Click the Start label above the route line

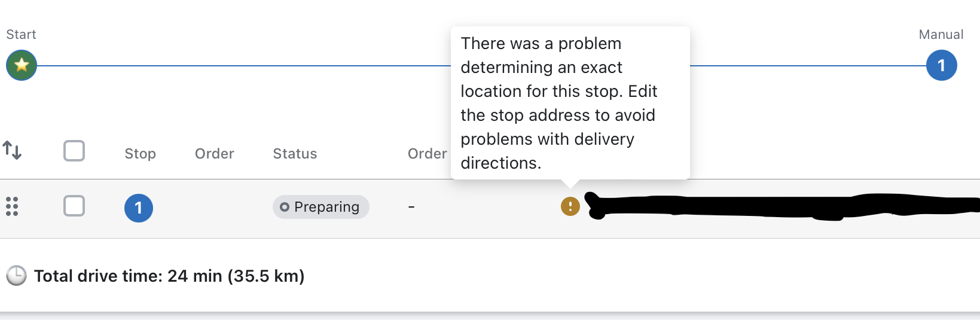(21, 35)
